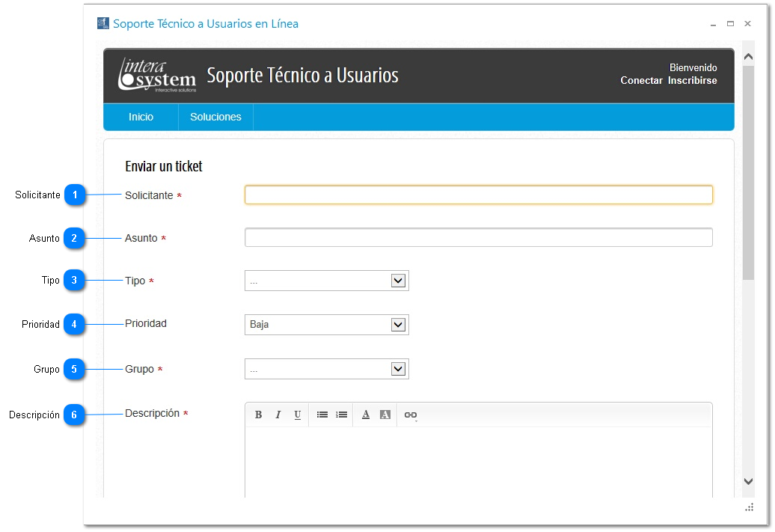Open the Prioridad dropdown showing Baja

coord(326,325)
